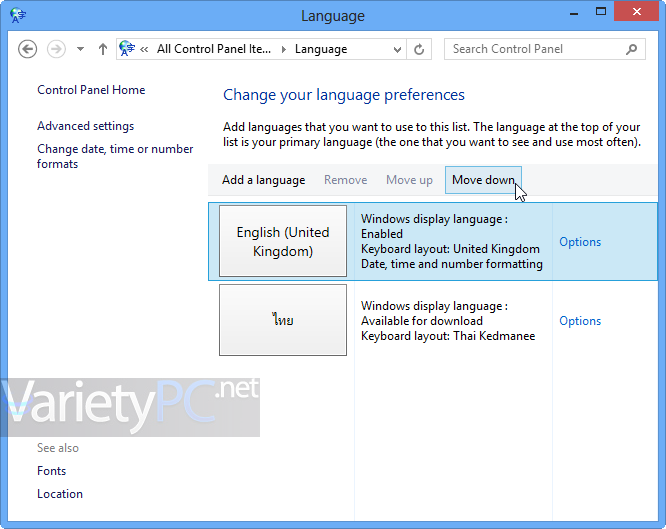Click the Back navigation arrow
The image size is (666, 529).
(x=27, y=49)
